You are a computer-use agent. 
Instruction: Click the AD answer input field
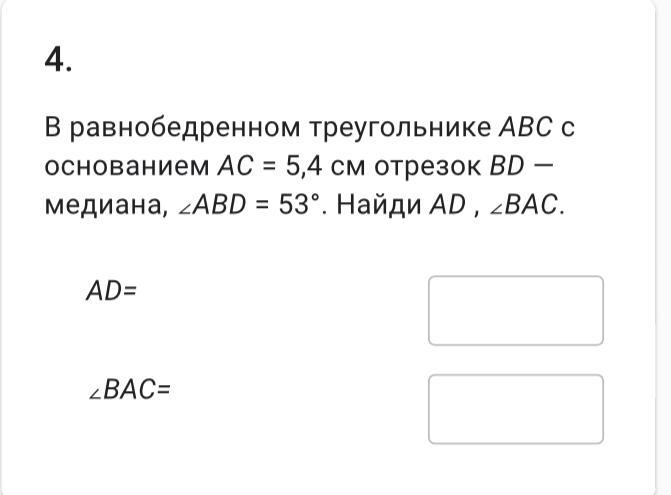[x=516, y=310]
